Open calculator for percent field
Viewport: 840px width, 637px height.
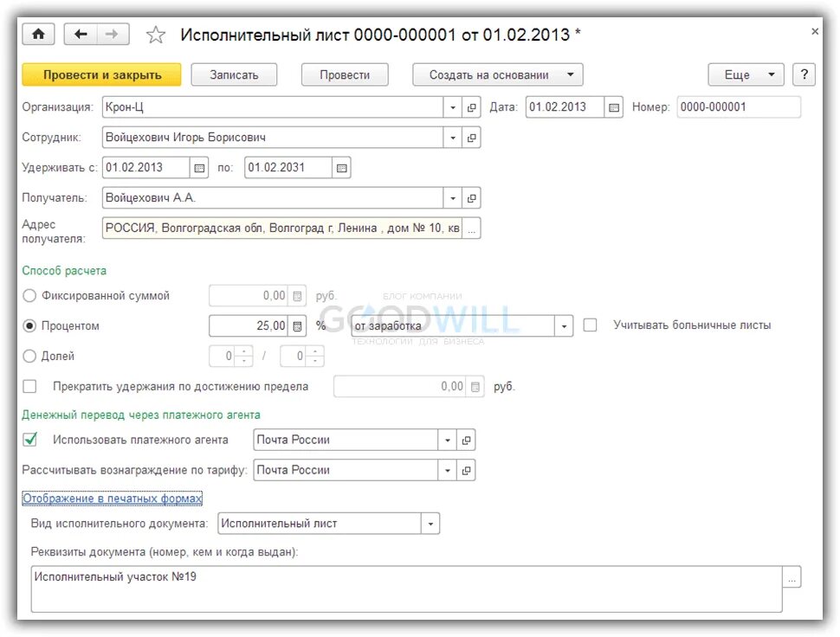(x=298, y=325)
